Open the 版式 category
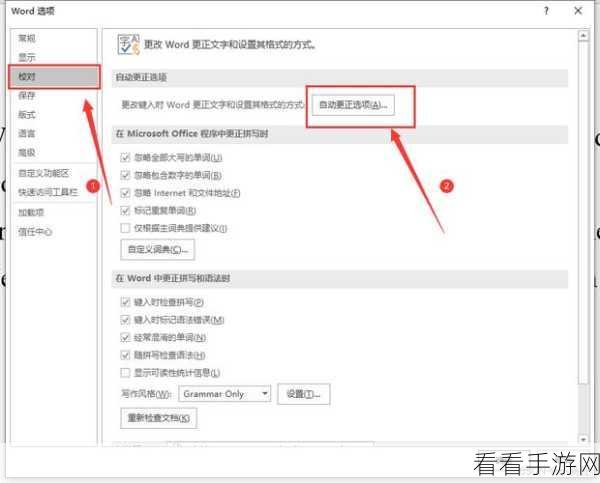Viewport: 600px width, 483px height. click(x=27, y=114)
